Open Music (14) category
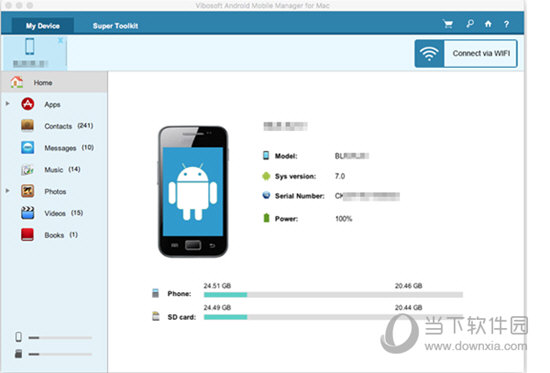 (x=62, y=169)
